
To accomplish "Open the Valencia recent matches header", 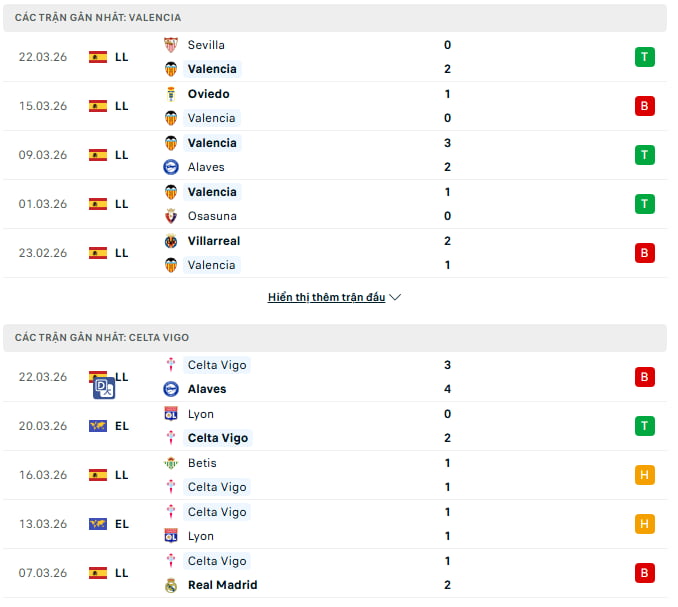I will pos(98,18).
